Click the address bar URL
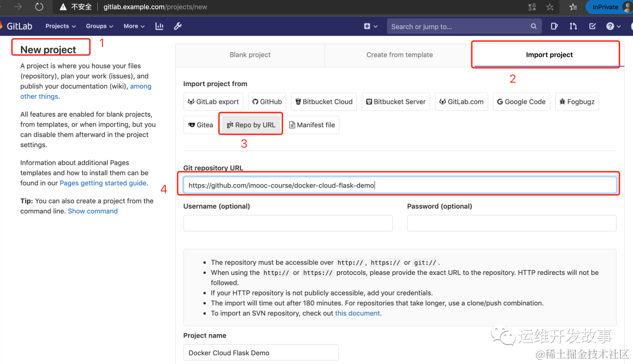 155,7
